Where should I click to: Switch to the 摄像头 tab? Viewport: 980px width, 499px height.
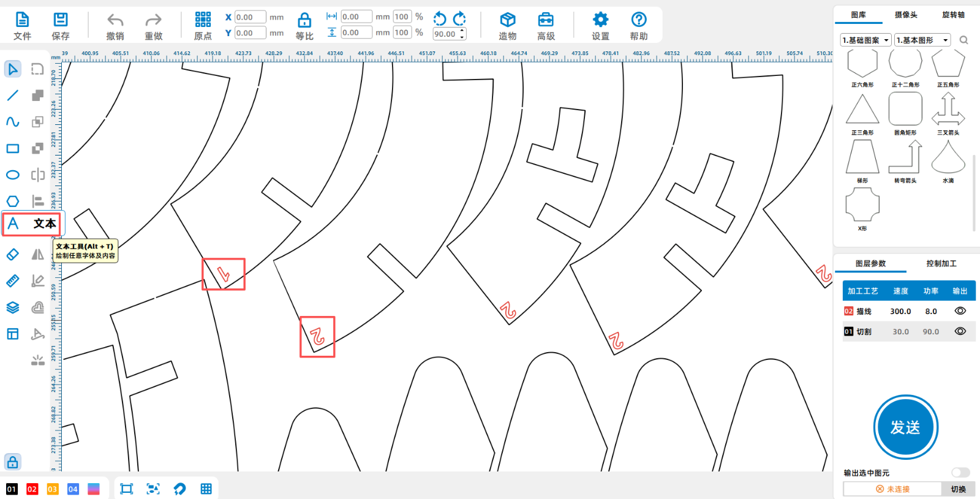click(906, 15)
